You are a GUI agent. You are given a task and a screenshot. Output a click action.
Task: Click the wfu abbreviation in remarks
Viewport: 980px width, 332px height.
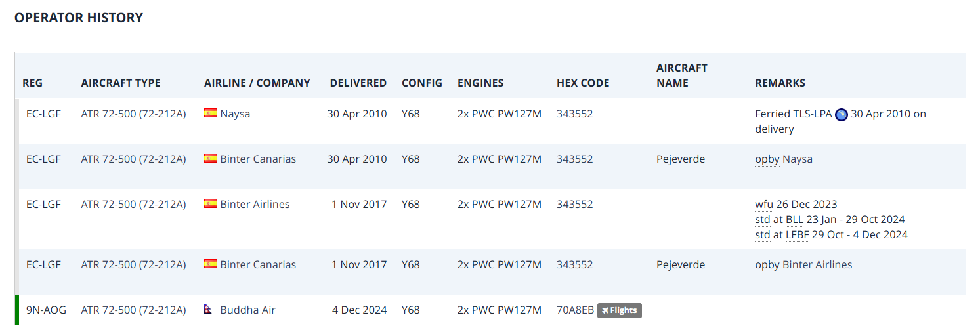(x=764, y=204)
